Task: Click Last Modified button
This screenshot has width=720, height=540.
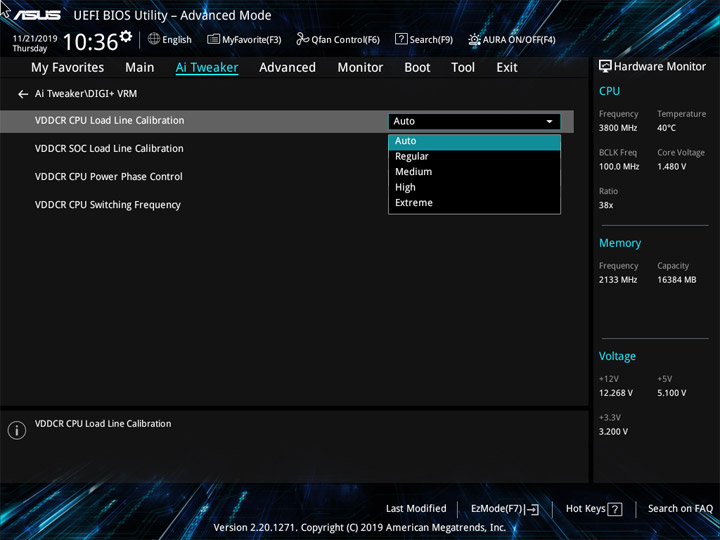Action: [x=416, y=508]
